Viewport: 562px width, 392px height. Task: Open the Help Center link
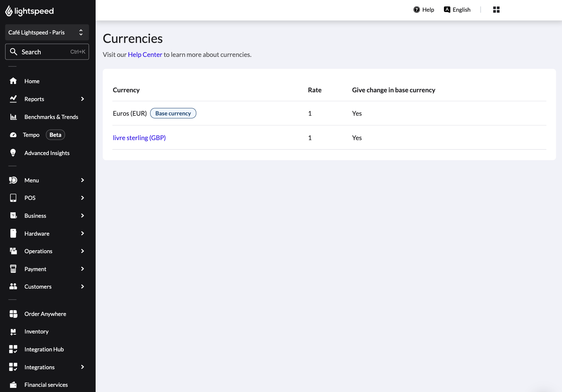[x=145, y=54]
